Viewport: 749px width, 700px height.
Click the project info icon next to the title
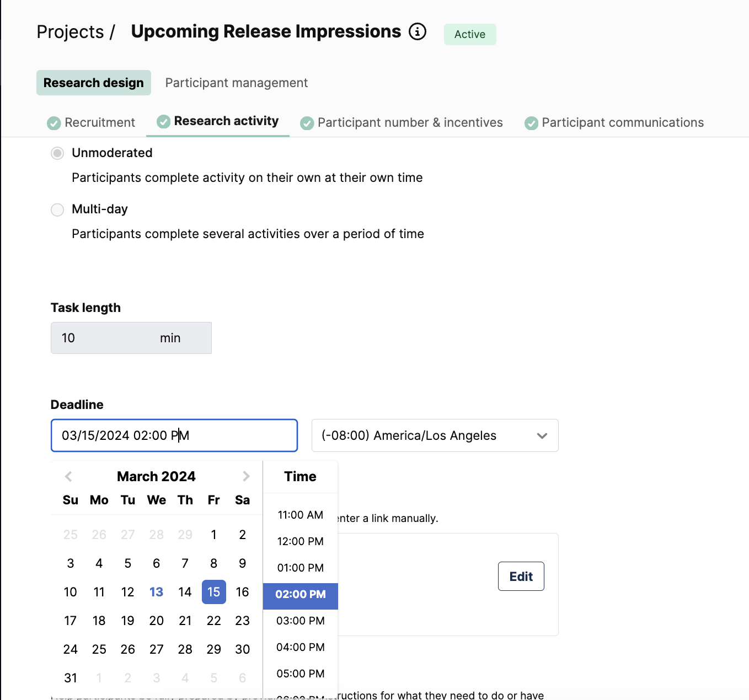pos(418,32)
